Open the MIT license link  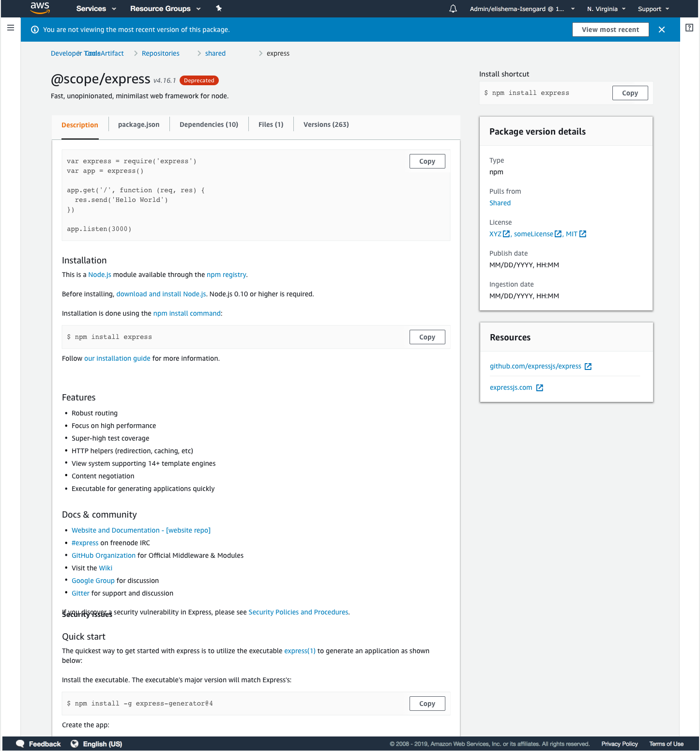576,234
